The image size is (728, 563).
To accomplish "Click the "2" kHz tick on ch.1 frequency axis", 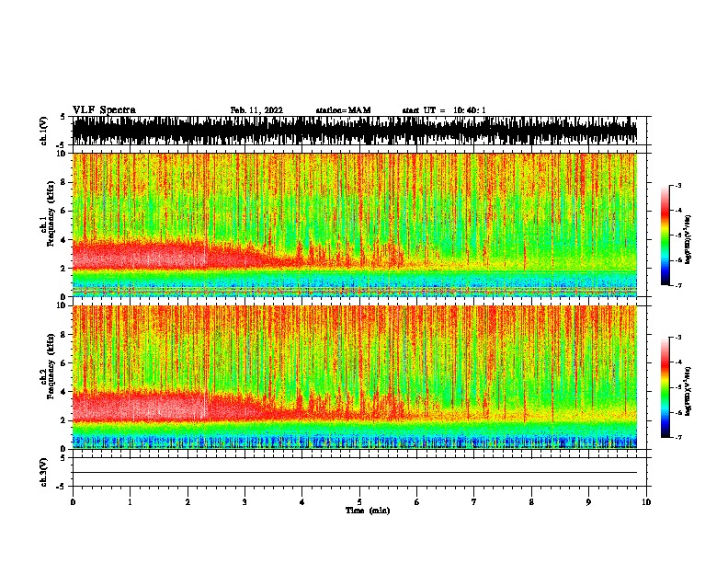I will pyautogui.click(x=63, y=269).
